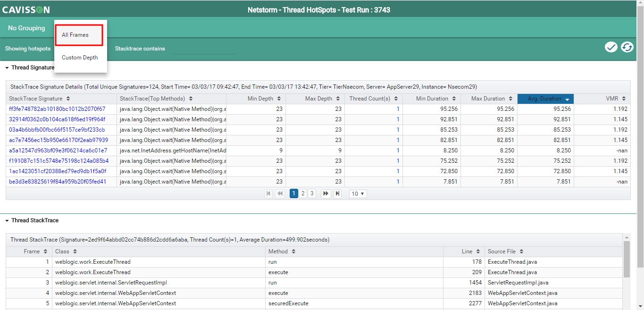Open signature 1ac1423051cf20388ed79ed9db1f5a0f
Viewport: 644px width, 310px height.
pyautogui.click(x=58, y=171)
